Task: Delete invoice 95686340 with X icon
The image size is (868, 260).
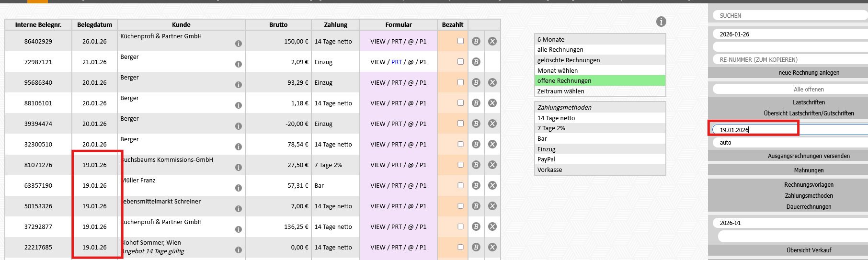Action: (492, 82)
